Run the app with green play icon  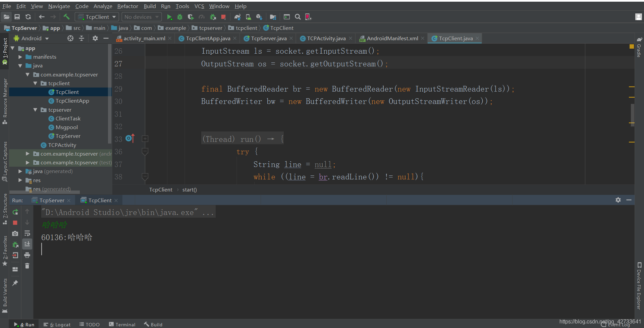(169, 17)
